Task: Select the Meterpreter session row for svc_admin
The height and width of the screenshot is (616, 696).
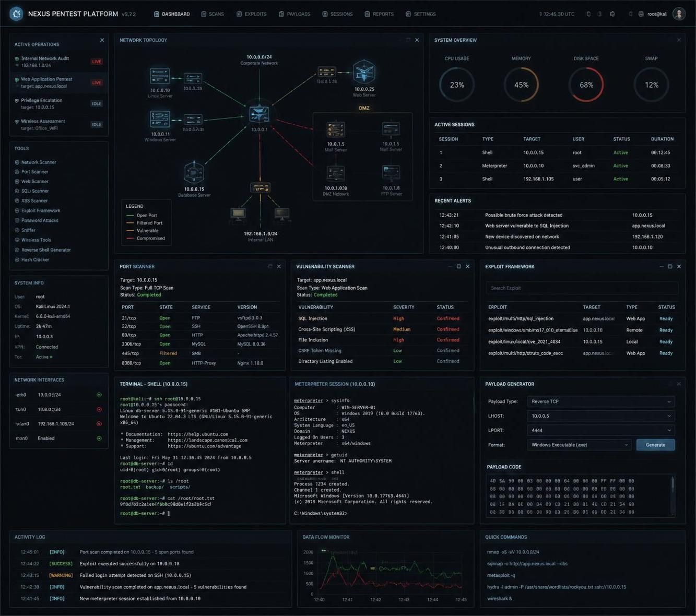Action: (557, 165)
